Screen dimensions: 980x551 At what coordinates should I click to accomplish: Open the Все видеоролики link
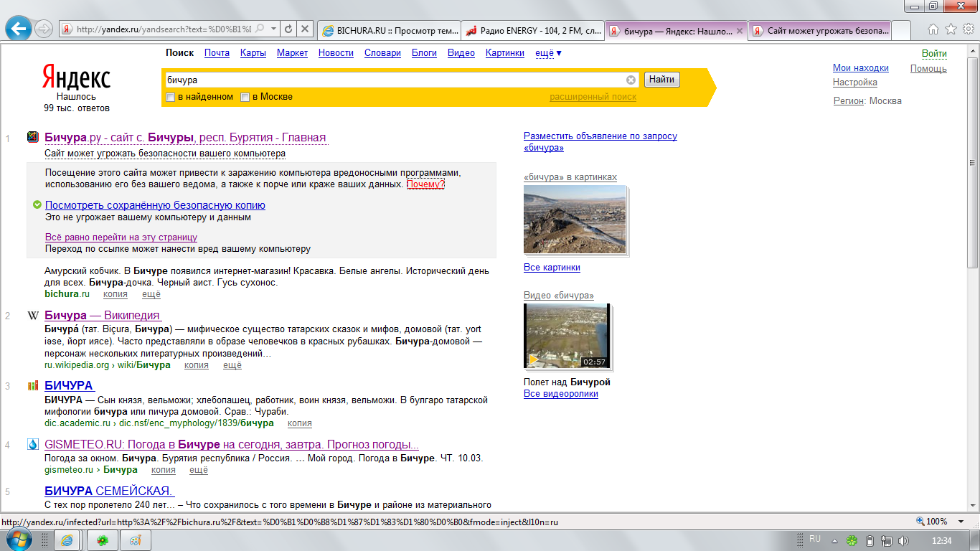[561, 394]
